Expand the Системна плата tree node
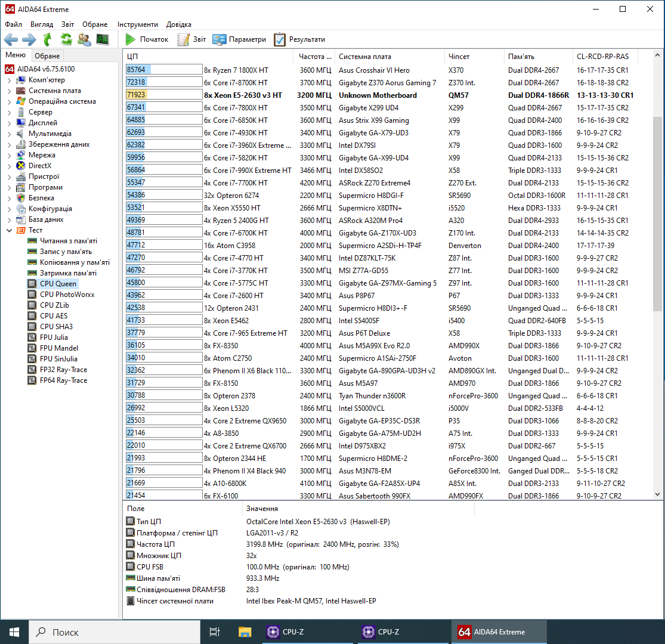The image size is (665, 644). (9, 91)
